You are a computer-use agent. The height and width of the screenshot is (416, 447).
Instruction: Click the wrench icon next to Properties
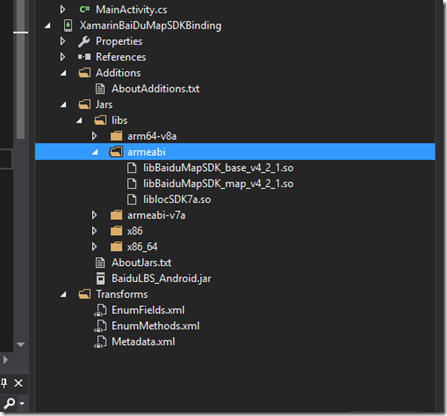tap(84, 41)
